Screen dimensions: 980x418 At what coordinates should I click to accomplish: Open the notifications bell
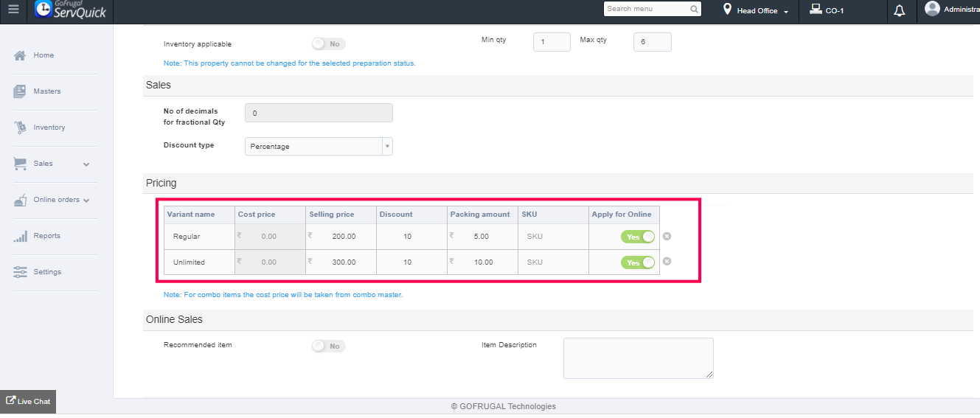(x=899, y=10)
